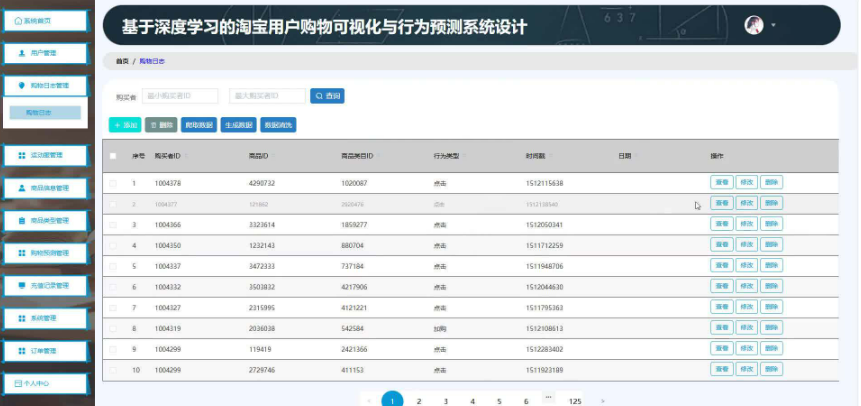Click 修改 for row 10

pyautogui.click(x=746, y=369)
